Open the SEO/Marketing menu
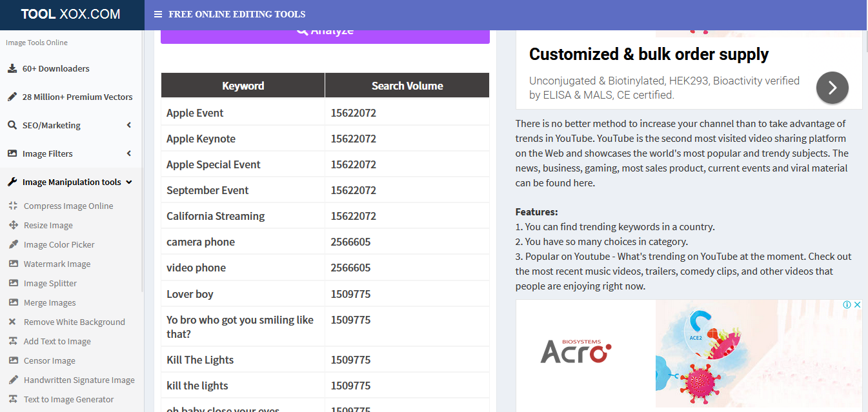This screenshot has height=412, width=868. [52, 125]
